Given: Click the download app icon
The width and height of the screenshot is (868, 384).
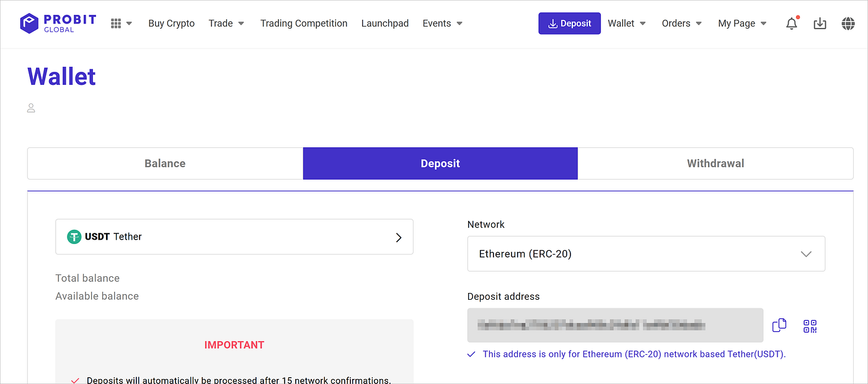Looking at the screenshot, I should point(820,24).
